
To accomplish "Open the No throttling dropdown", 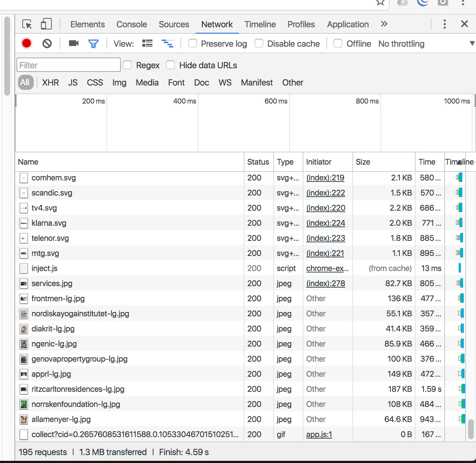I will 426,44.
